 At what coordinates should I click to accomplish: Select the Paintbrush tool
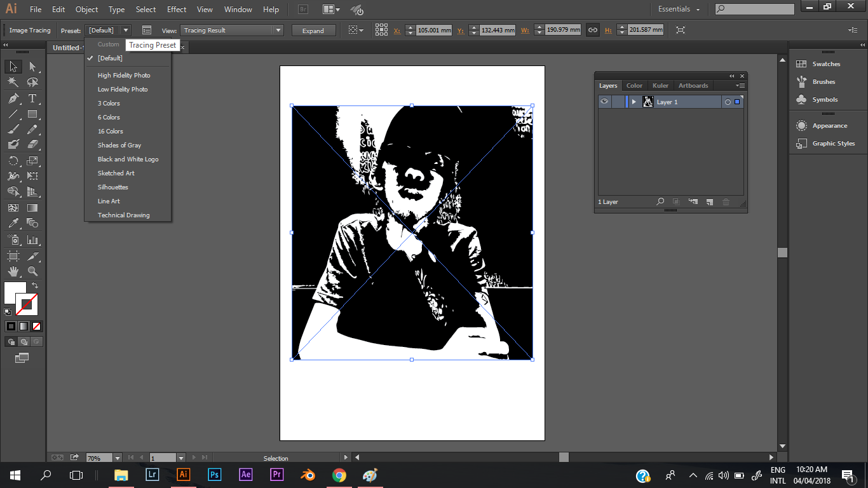(x=13, y=130)
